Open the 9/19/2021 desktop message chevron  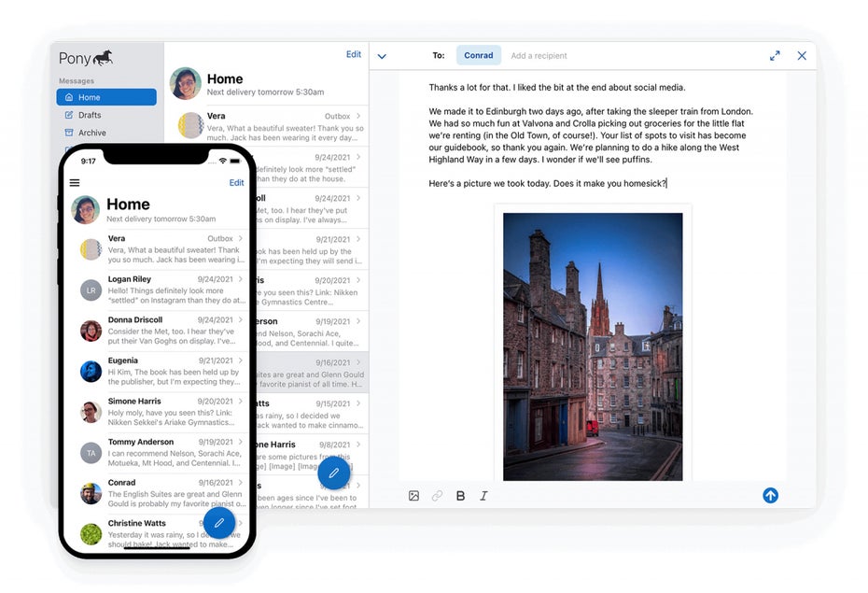358,320
